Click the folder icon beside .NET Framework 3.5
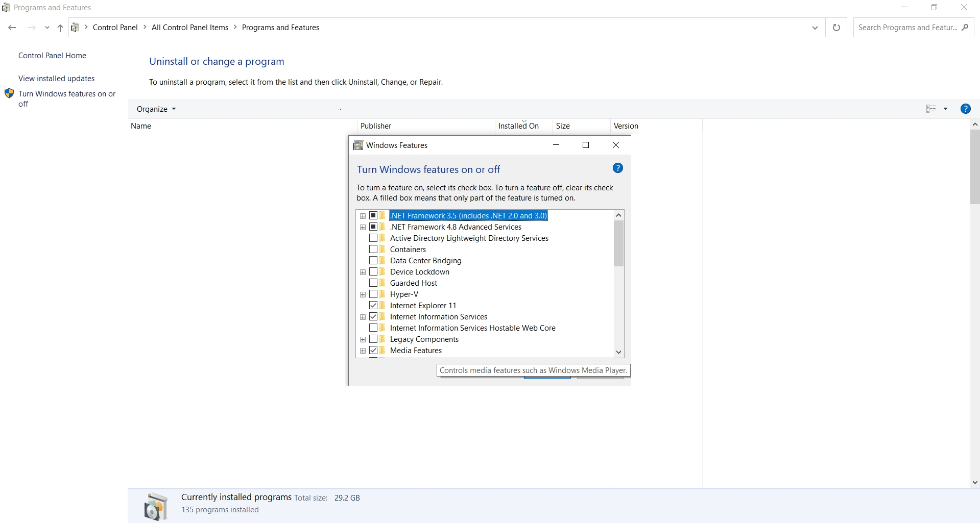 pos(383,215)
